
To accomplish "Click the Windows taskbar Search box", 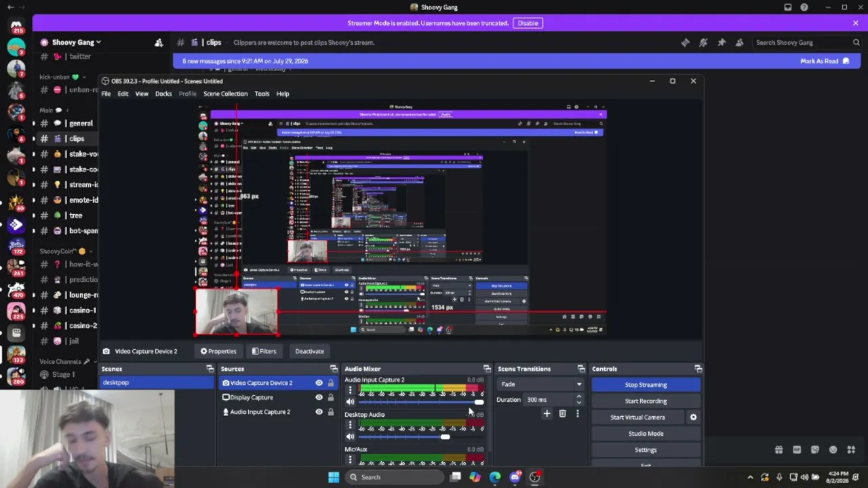I will [395, 477].
